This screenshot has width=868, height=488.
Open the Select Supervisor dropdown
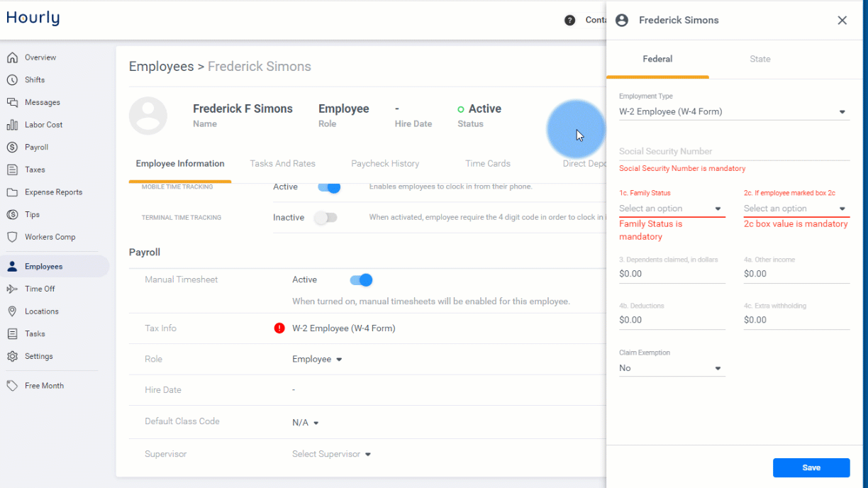332,454
